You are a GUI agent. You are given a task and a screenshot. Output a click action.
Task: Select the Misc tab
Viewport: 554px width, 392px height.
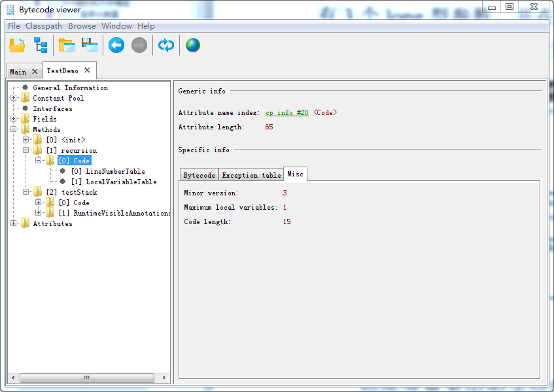pos(295,174)
